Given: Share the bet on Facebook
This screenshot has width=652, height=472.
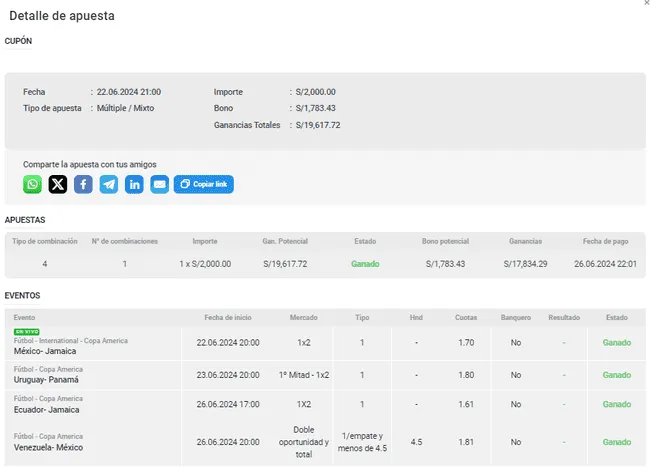Looking at the screenshot, I should point(83,184).
